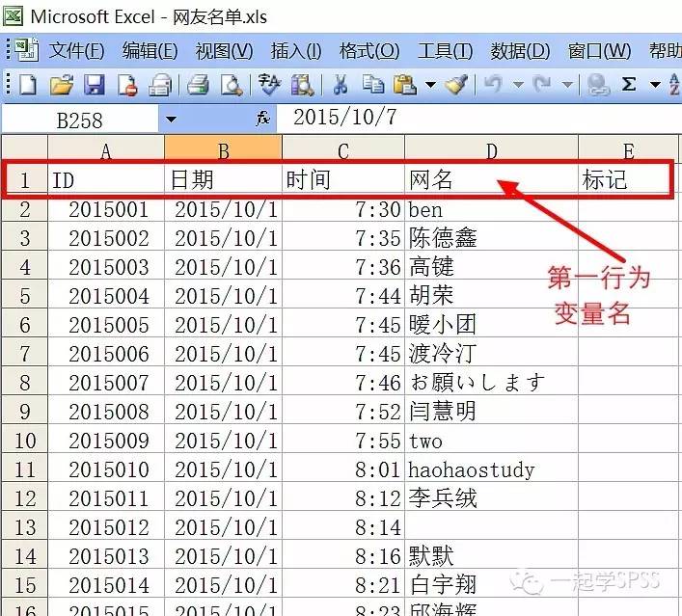Copy selection with the Copy icon
Screen dimensions: 682x616
[373, 84]
